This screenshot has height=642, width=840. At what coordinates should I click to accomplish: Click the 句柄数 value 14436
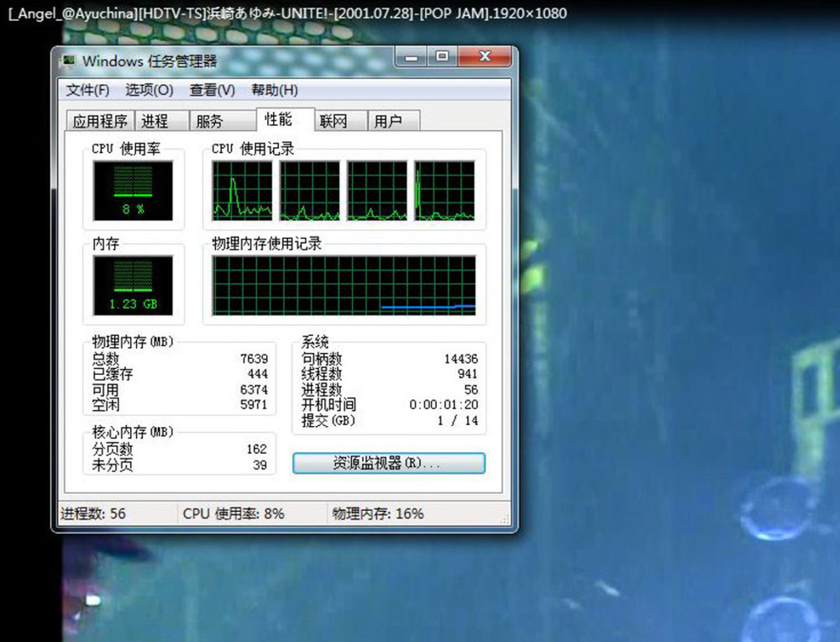(x=460, y=359)
